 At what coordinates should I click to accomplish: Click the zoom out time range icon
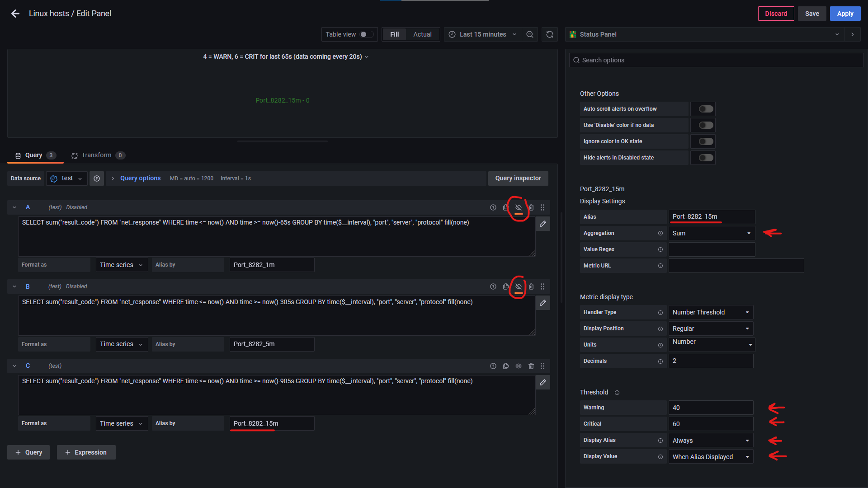tap(530, 34)
